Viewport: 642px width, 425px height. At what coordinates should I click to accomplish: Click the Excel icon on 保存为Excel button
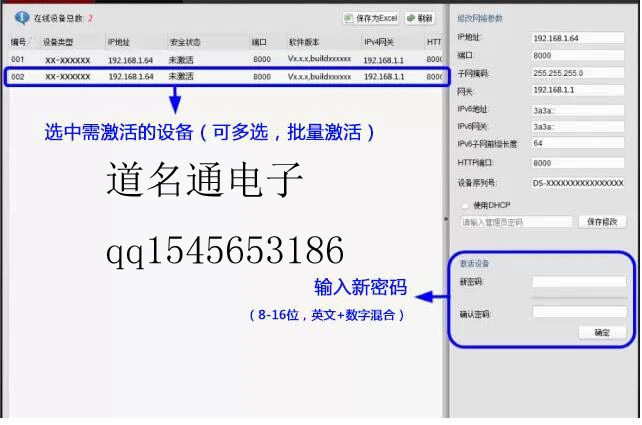coord(348,18)
